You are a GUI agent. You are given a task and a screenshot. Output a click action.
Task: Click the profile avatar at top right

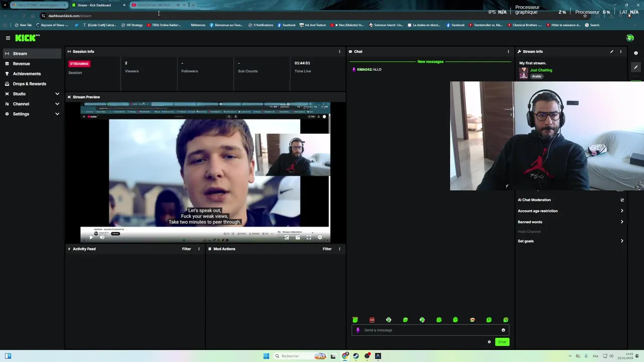click(x=630, y=38)
